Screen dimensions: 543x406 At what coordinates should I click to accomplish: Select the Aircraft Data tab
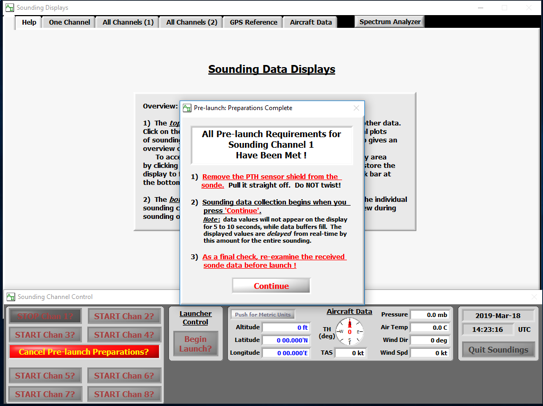click(311, 22)
